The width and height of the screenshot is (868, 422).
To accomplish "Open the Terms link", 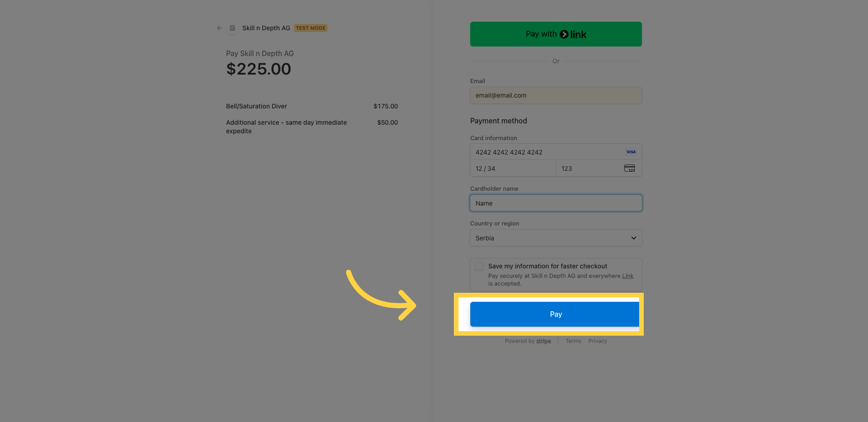I will (x=573, y=341).
